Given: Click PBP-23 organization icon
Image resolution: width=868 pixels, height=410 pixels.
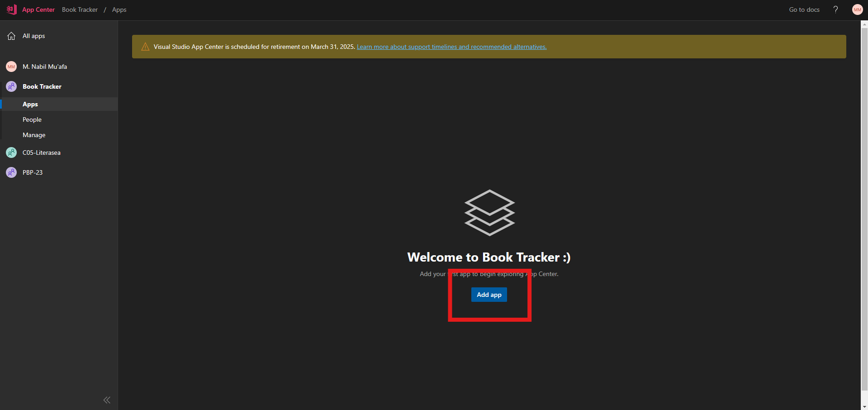Looking at the screenshot, I should coord(11,172).
